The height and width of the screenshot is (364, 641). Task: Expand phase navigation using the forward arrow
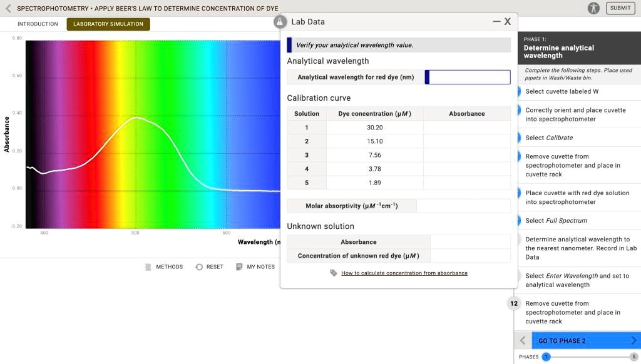[635, 340]
